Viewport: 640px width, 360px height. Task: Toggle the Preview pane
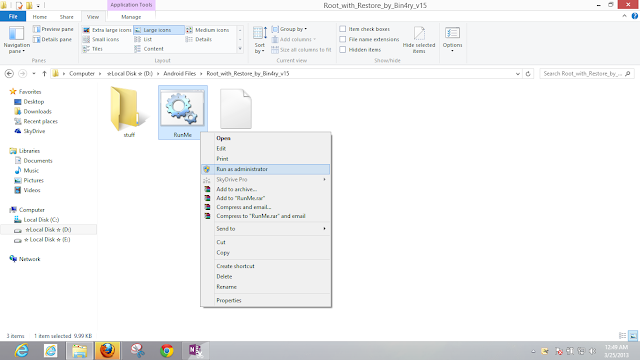(53, 29)
